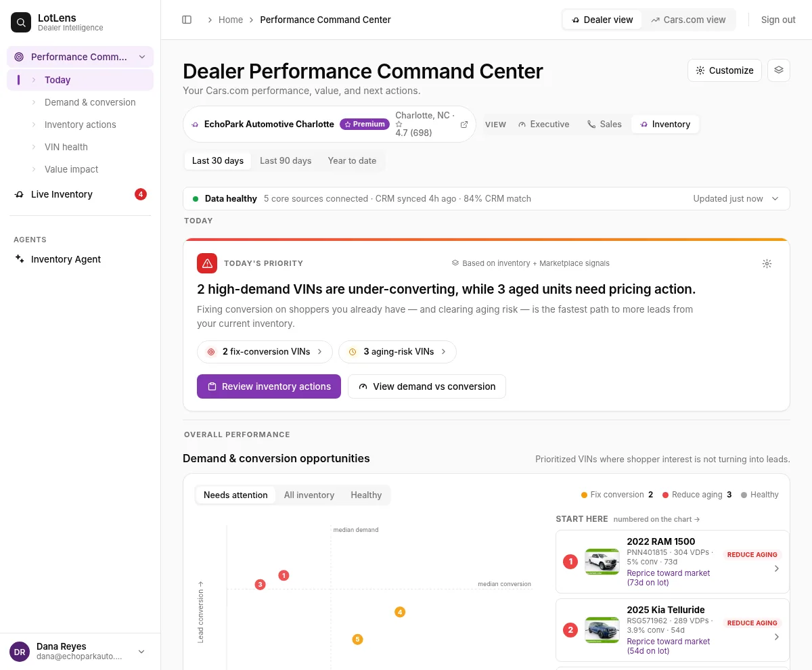Click the green Data healthy dot
This screenshot has width=812, height=670.
click(196, 199)
